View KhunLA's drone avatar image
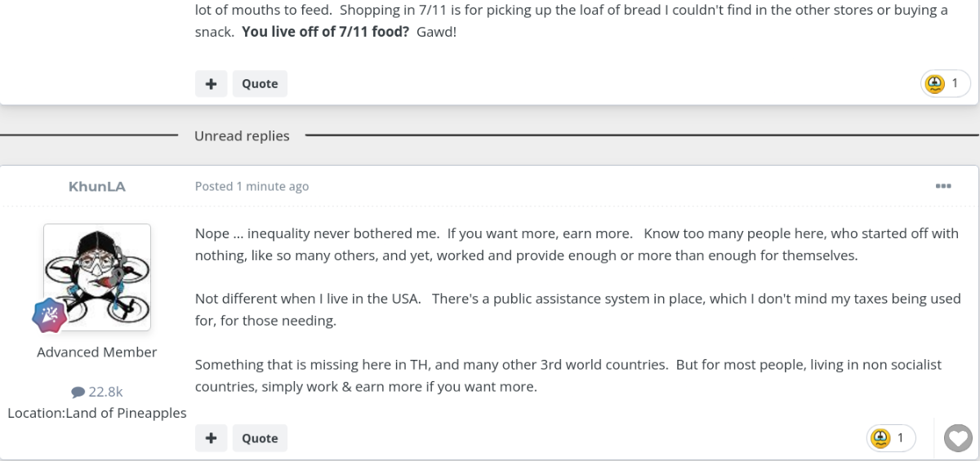The height and width of the screenshot is (461, 980). pos(97,277)
